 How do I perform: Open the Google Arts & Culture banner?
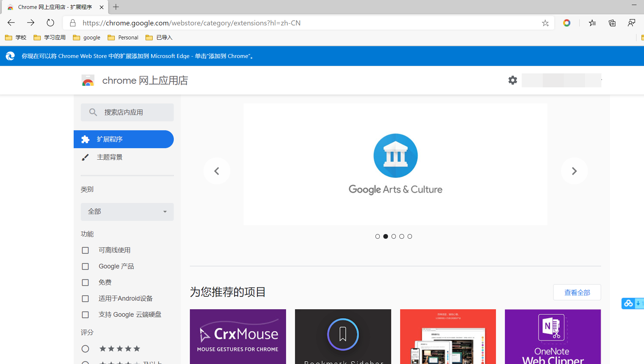[395, 164]
